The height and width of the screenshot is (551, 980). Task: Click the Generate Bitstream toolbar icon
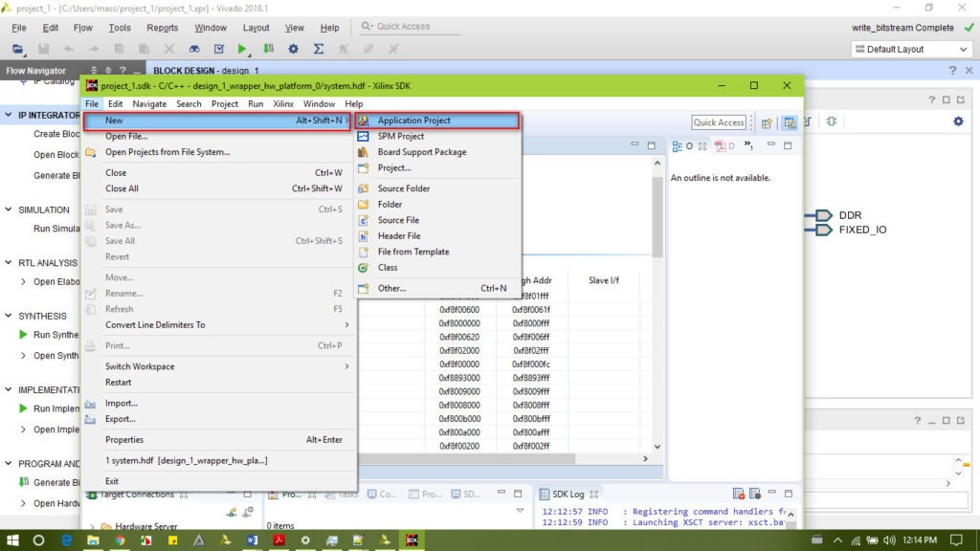269,49
